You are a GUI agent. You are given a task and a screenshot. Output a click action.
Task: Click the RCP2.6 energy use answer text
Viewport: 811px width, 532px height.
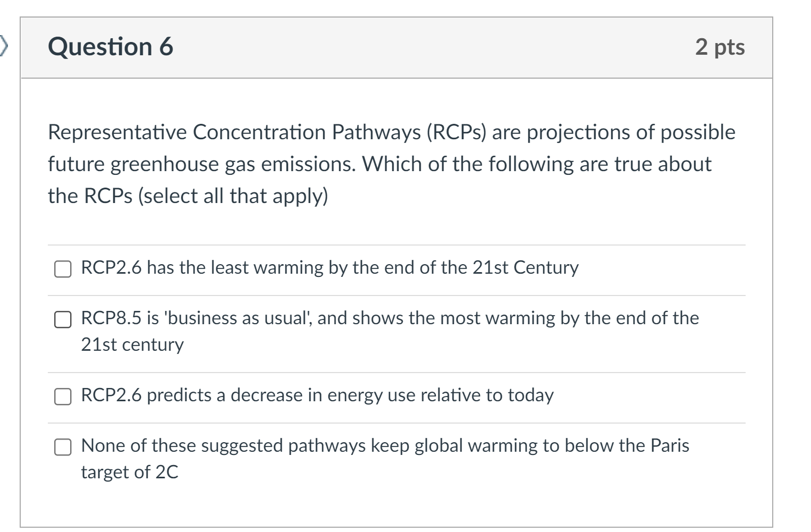[x=317, y=395]
